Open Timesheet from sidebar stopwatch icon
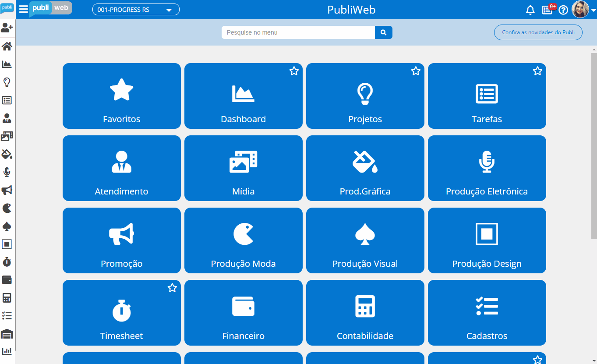Viewport: 597px width, 364px height. pos(7,262)
